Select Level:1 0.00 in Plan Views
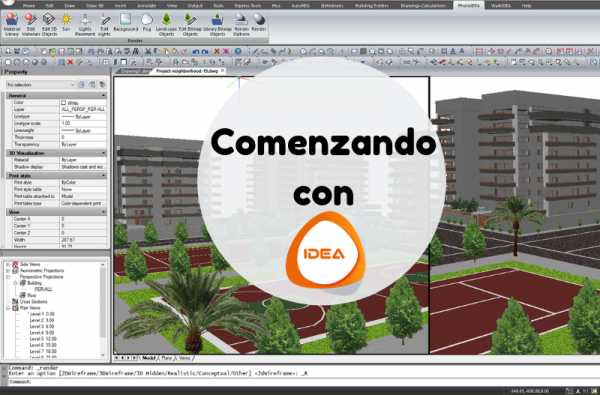This screenshot has height=395, width=600. click(42, 314)
